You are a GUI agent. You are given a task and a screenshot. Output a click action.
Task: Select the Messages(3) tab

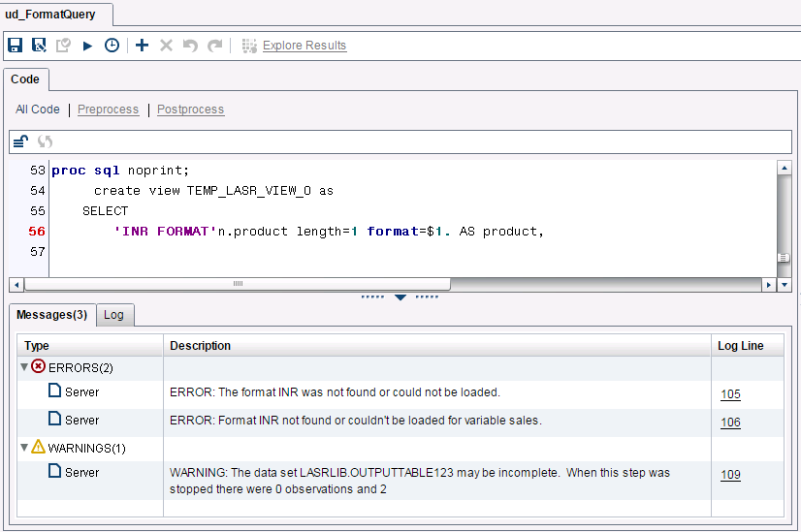point(51,315)
